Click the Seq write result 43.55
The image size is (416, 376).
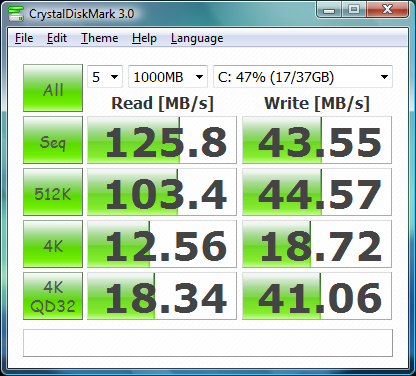pos(317,140)
